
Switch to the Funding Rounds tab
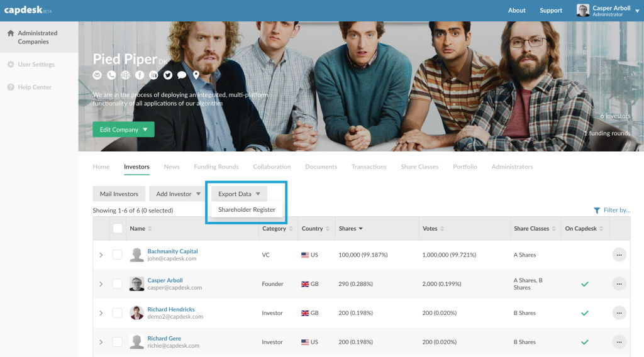(x=216, y=167)
